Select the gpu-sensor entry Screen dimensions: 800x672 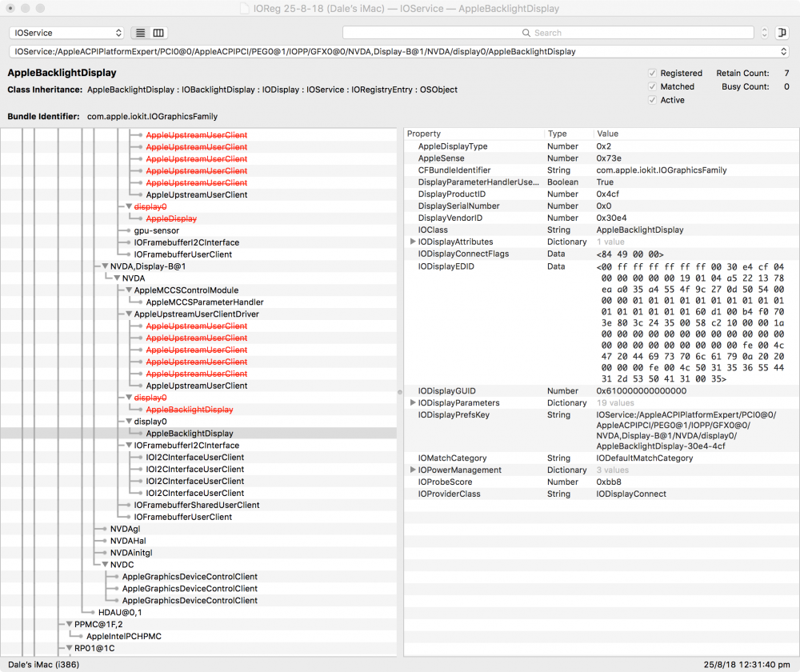pyautogui.click(x=157, y=230)
